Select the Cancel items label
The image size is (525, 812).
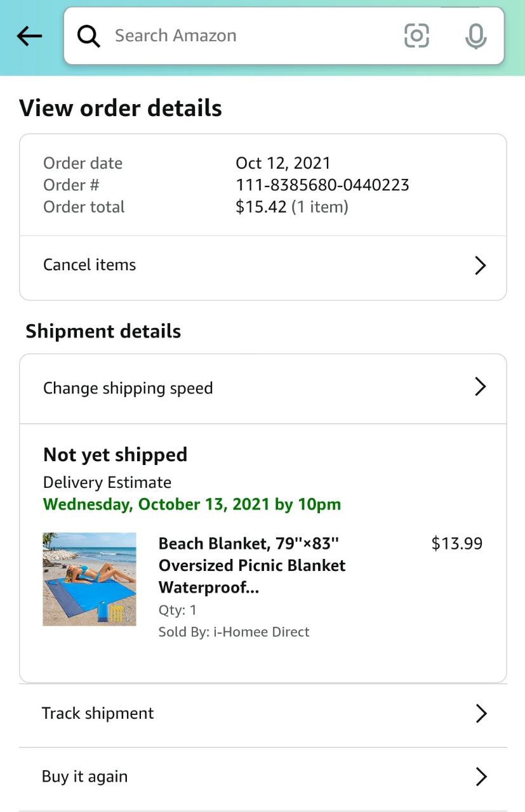tap(90, 265)
